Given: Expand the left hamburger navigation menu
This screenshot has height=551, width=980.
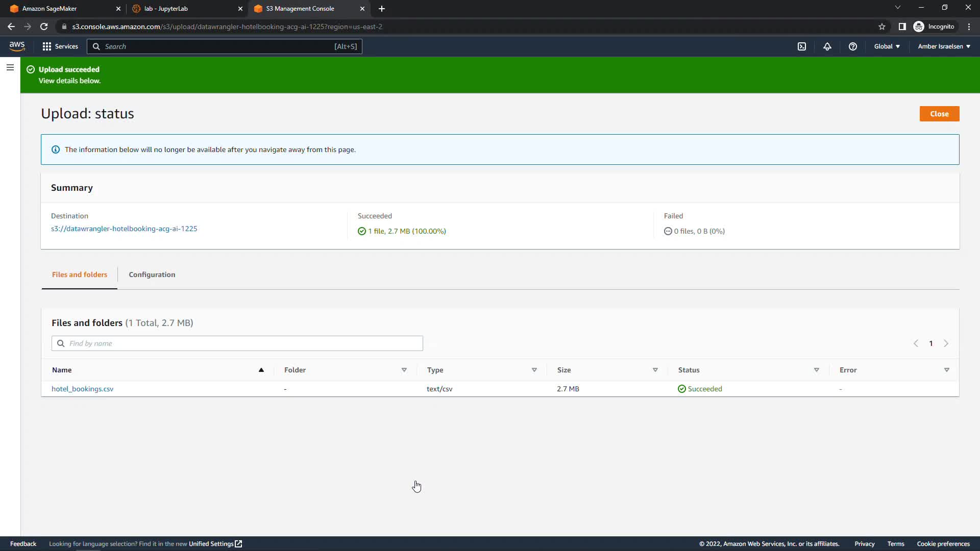Looking at the screenshot, I should point(10,67).
